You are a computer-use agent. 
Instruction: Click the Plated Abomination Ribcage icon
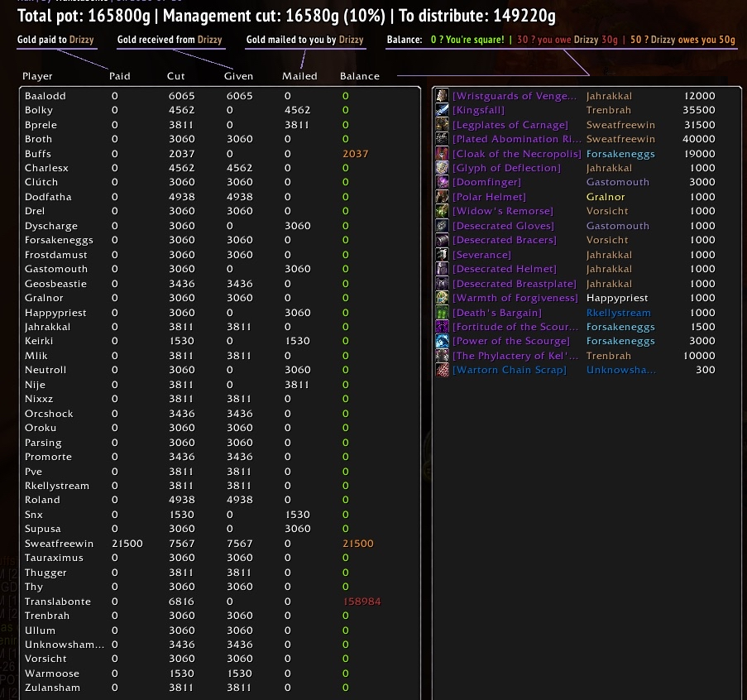442,139
